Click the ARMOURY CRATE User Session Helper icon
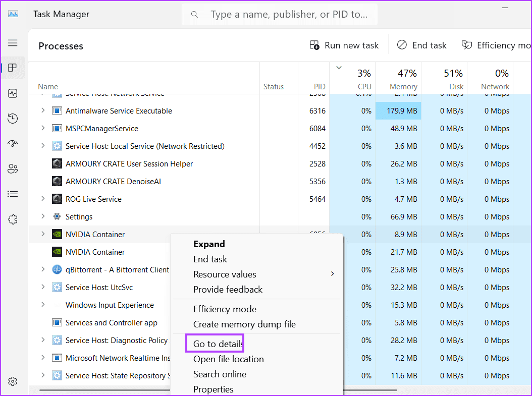This screenshot has height=396, width=532. tap(57, 164)
